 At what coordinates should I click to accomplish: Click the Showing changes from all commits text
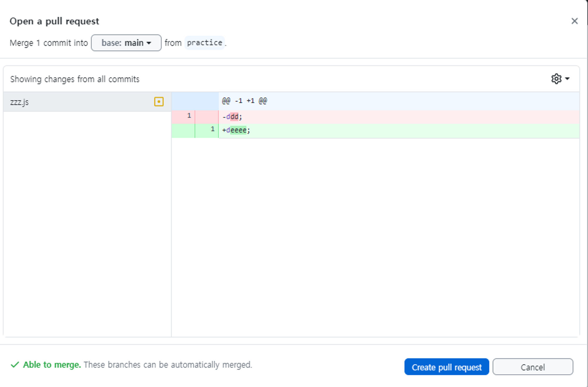click(75, 79)
